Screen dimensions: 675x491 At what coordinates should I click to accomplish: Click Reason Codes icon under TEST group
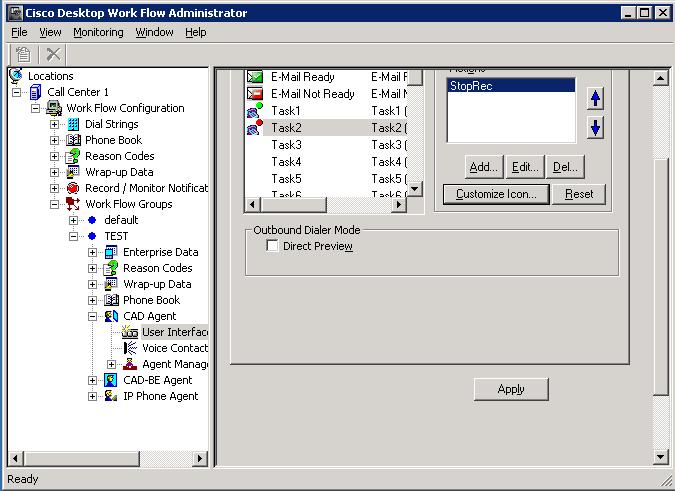pyautogui.click(x=111, y=268)
